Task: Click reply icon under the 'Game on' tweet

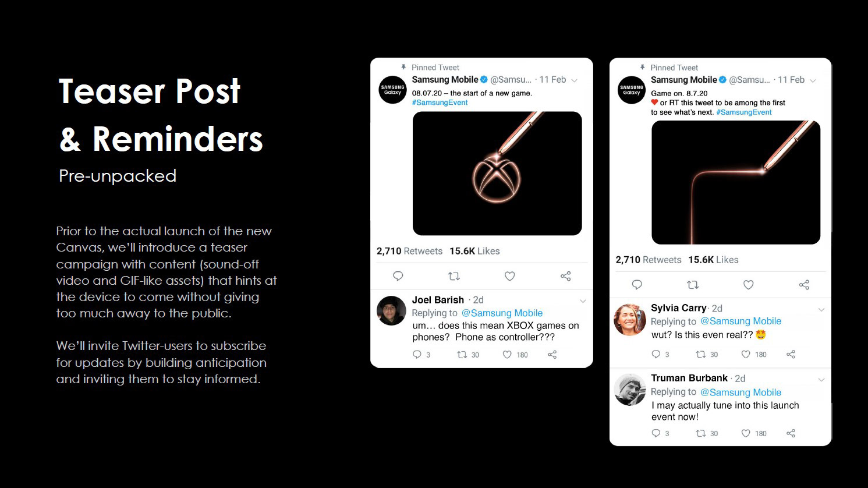Action: click(637, 285)
